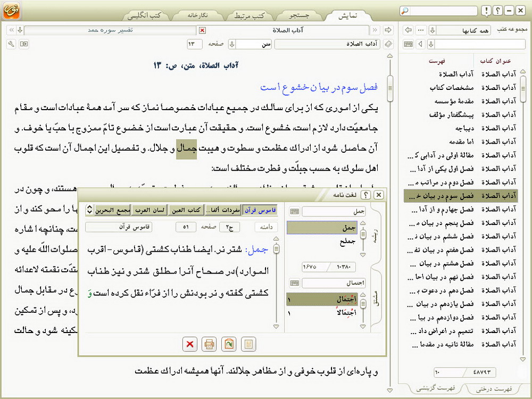
Task: Select the ریشه vertical tab in the dictionary
Action: click(376, 236)
